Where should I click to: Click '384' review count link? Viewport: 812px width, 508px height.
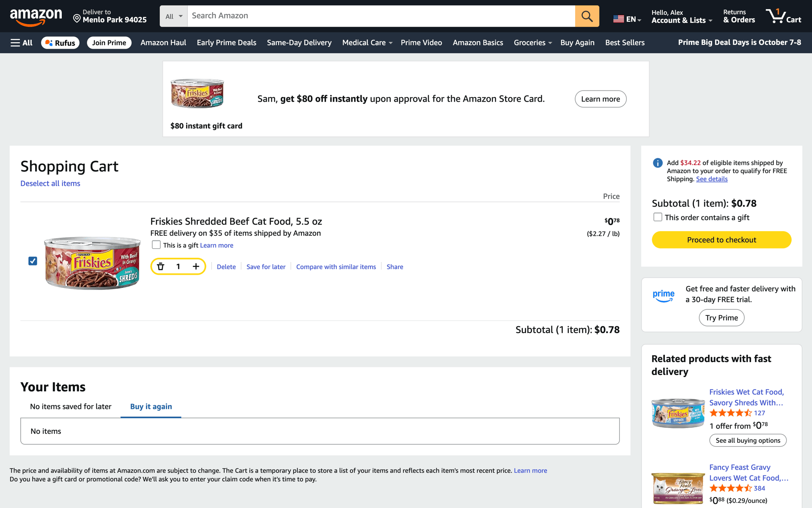760,489
